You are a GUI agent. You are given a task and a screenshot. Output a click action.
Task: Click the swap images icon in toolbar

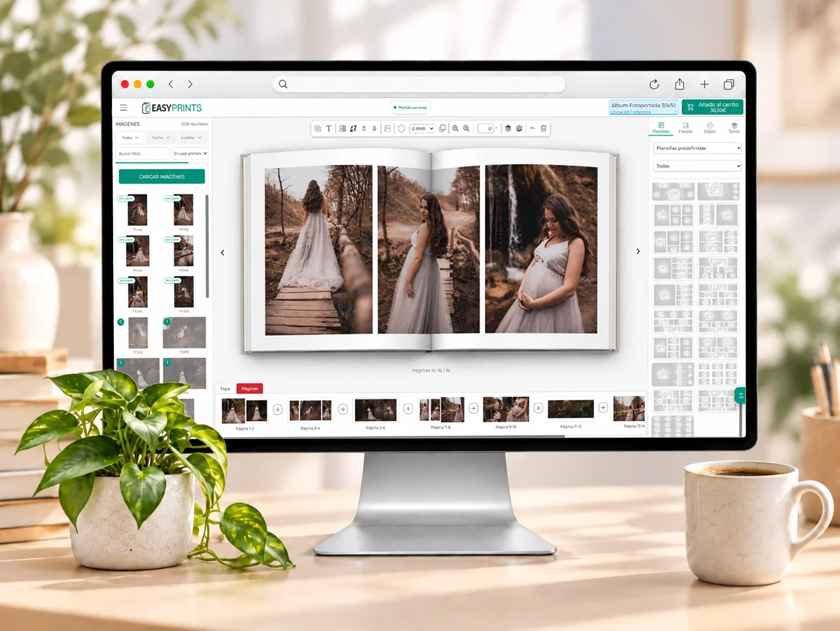click(x=353, y=128)
